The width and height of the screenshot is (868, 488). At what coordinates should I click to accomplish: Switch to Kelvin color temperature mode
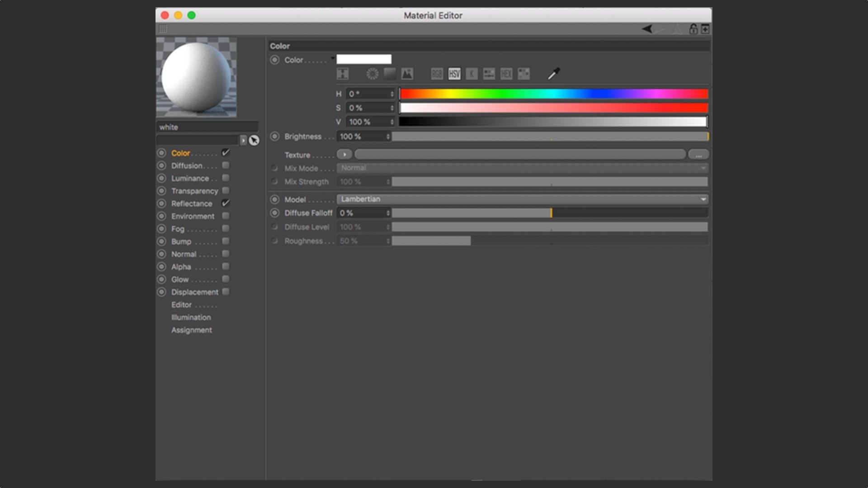click(x=472, y=74)
